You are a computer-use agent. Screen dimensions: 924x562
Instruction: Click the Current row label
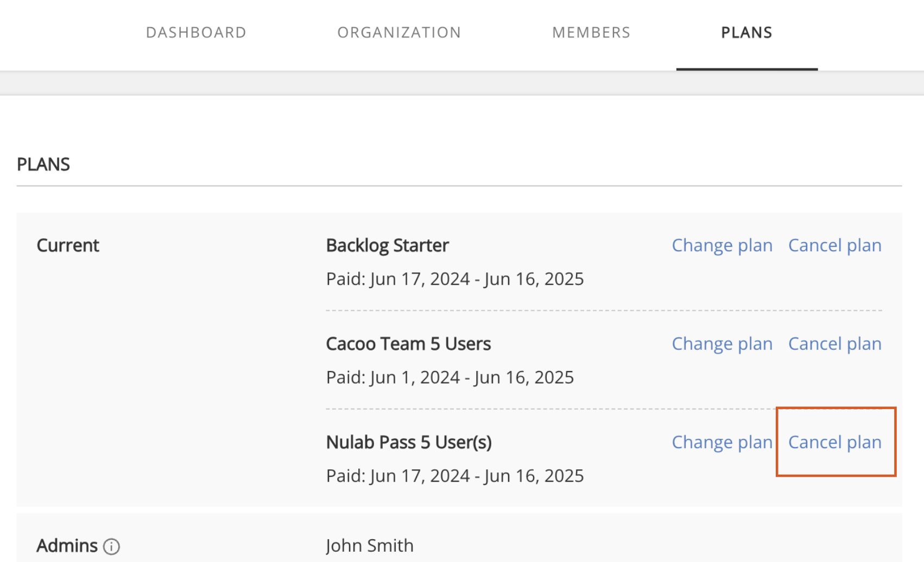(68, 245)
